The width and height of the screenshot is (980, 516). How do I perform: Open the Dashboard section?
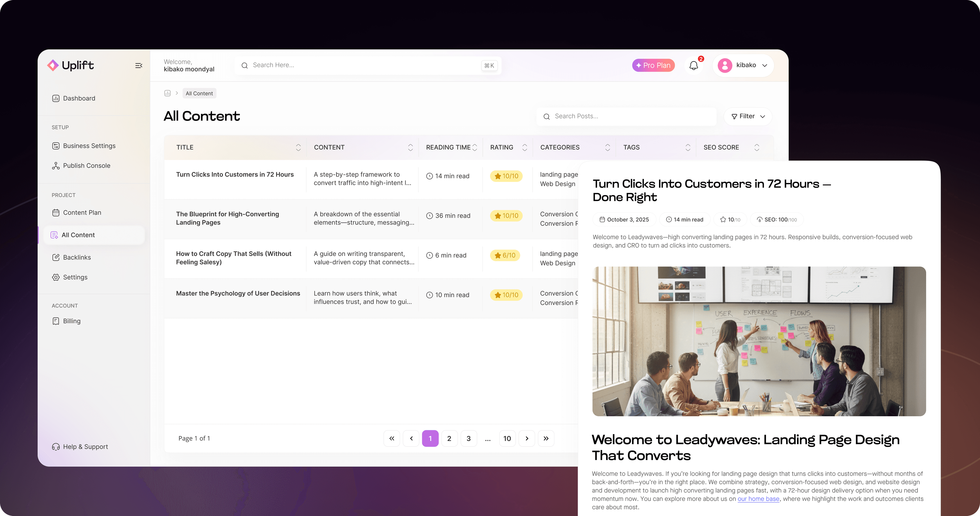tap(78, 98)
